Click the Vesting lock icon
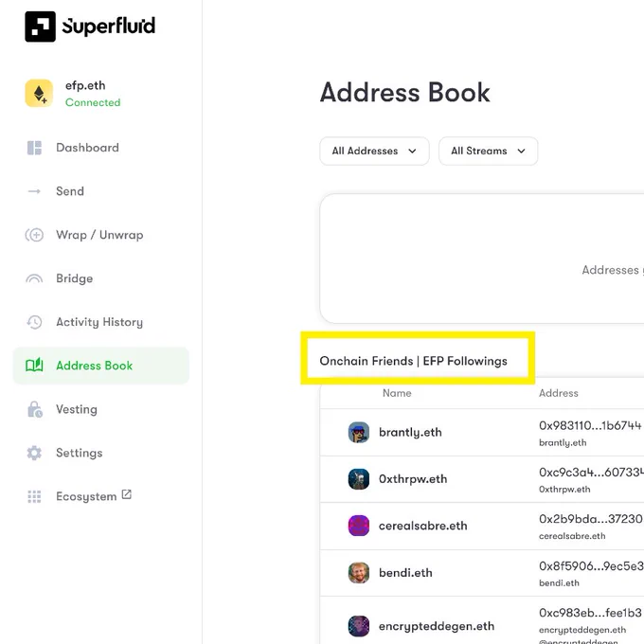Screen dimensions: 644x644 [35, 409]
